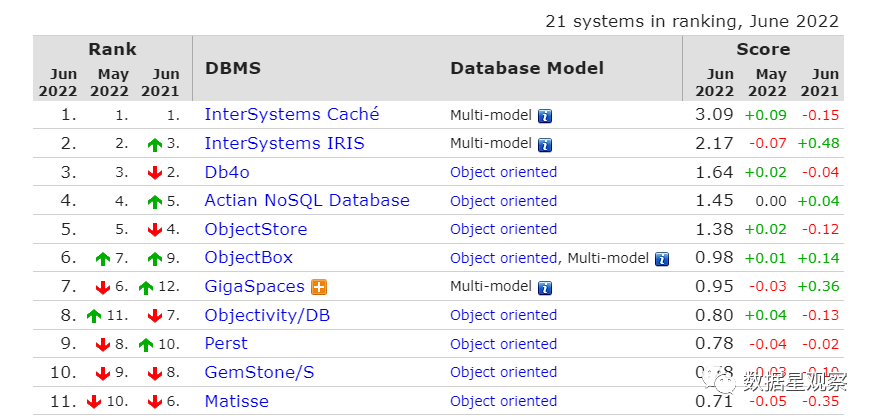Click rank 11. of Matisse
Viewport: 876px width, 420px height.
[64, 401]
